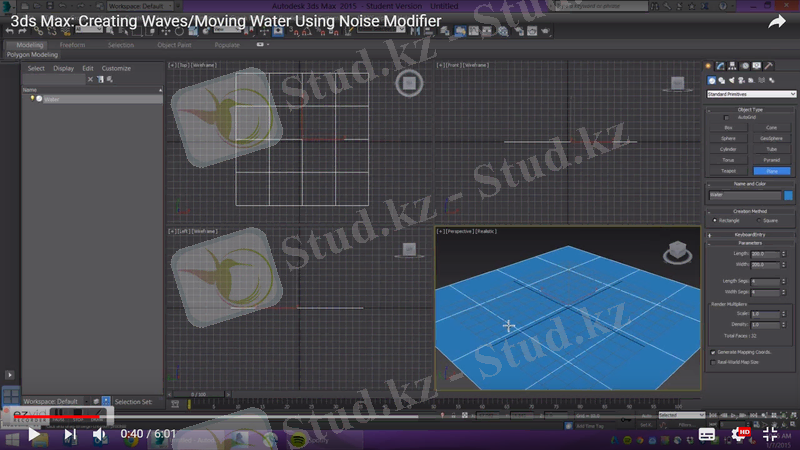This screenshot has height=450, width=800.
Task: Toggle Generate Mapping Coords checkbox
Action: tap(713, 353)
